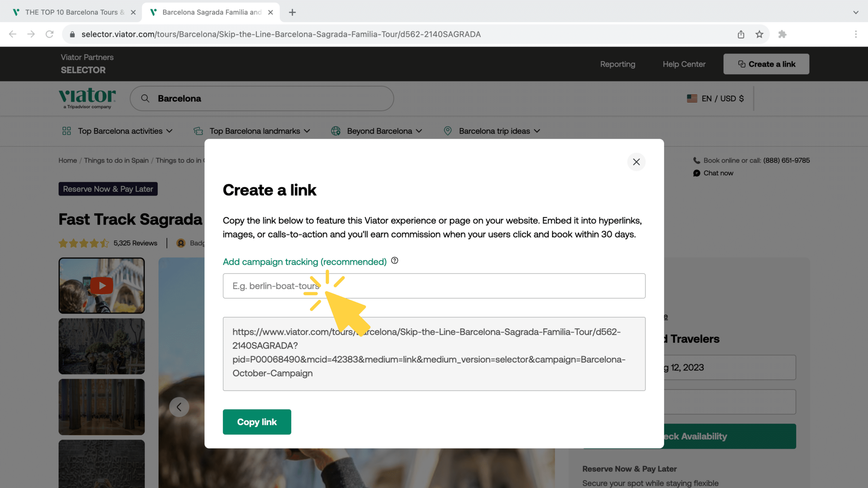868x488 pixels.
Task: Open Chat now
Action: click(x=718, y=173)
